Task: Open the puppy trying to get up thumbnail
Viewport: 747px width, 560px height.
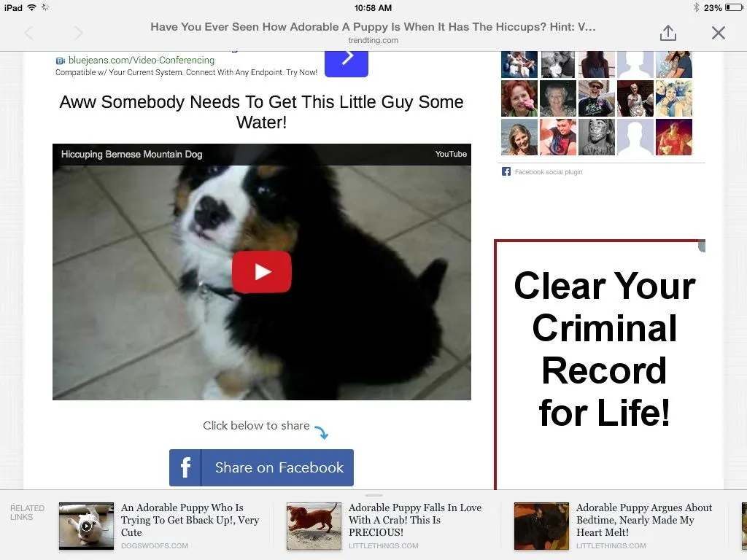Action: pos(86,526)
